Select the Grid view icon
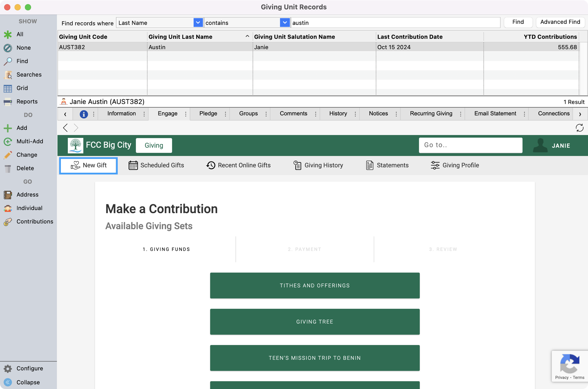The width and height of the screenshot is (588, 389). click(8, 88)
